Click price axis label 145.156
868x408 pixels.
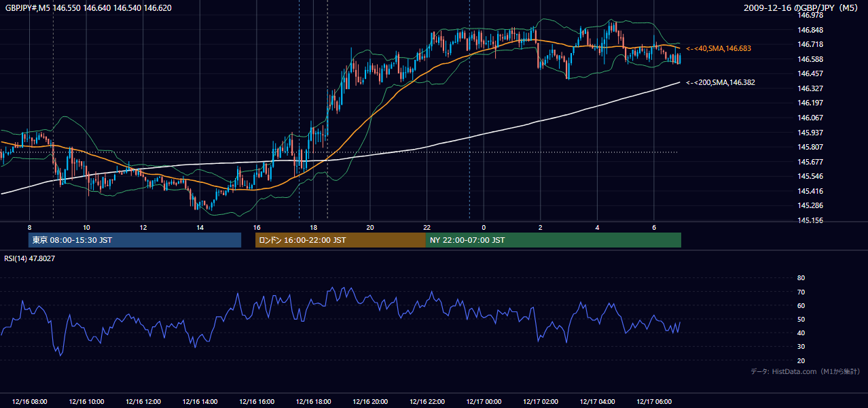(809, 220)
